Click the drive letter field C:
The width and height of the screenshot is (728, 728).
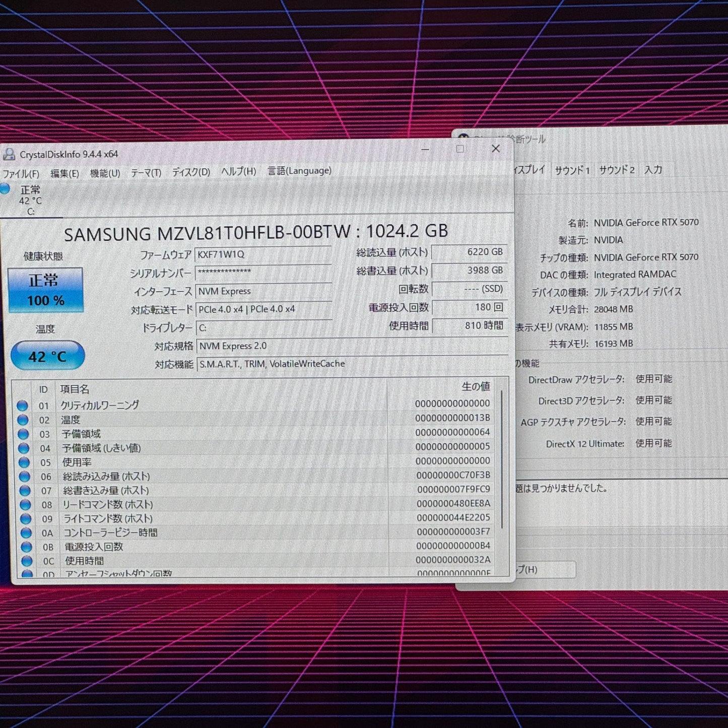[x=264, y=327]
